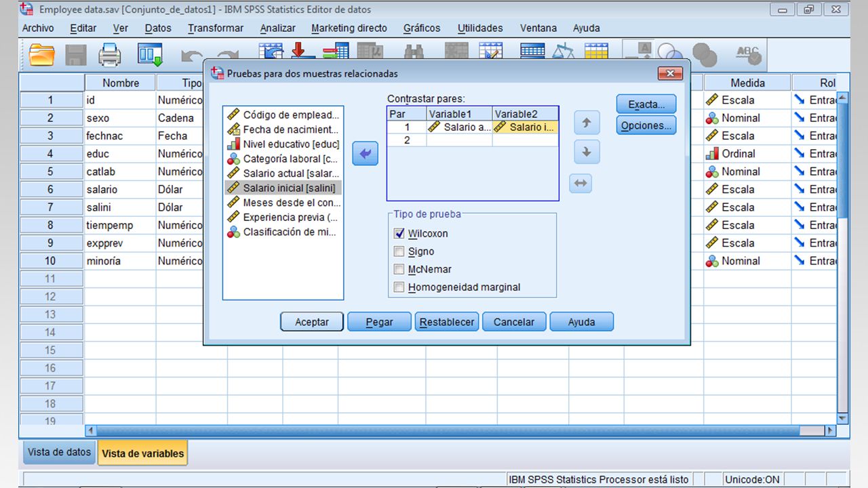Click the Aceptar button

coord(312,322)
